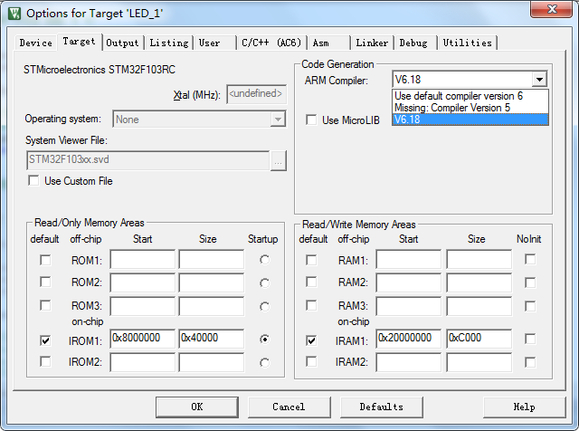Image resolution: width=579 pixels, height=431 pixels.
Task: Confirm settings with the OK button
Action: 197,407
